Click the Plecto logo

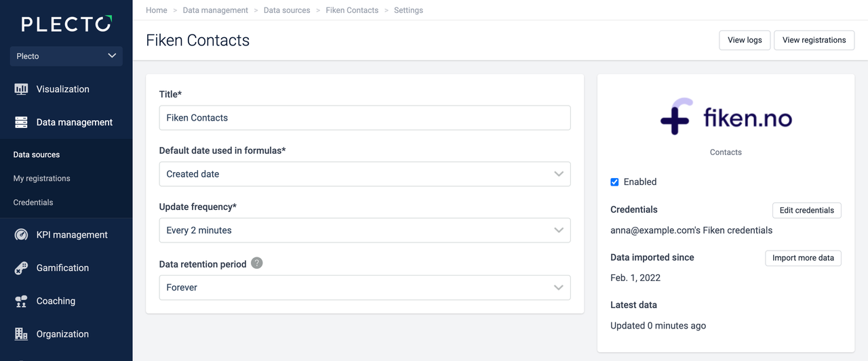pyautogui.click(x=66, y=24)
